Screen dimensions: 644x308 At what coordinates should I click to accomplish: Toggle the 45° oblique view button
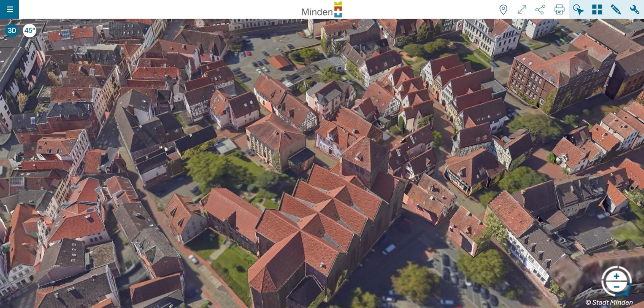point(30,31)
